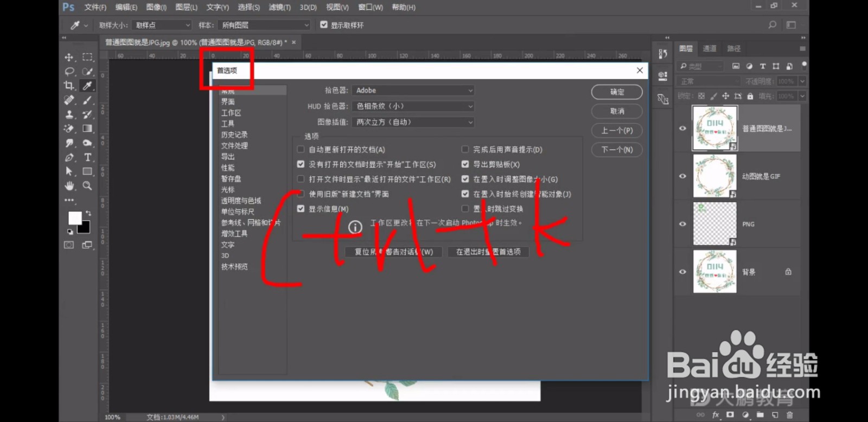This screenshot has height=422, width=868.
Task: Select the Path Selection arrow tool
Action: pos(69,171)
